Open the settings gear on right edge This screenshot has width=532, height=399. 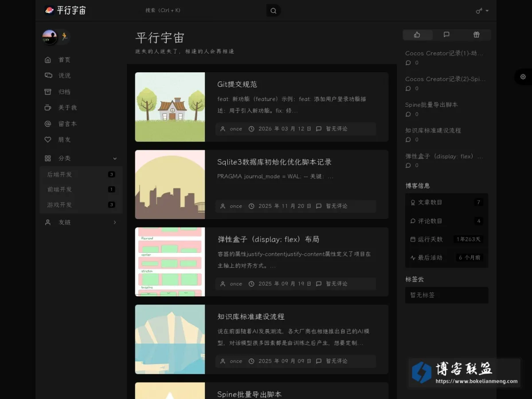click(x=523, y=77)
